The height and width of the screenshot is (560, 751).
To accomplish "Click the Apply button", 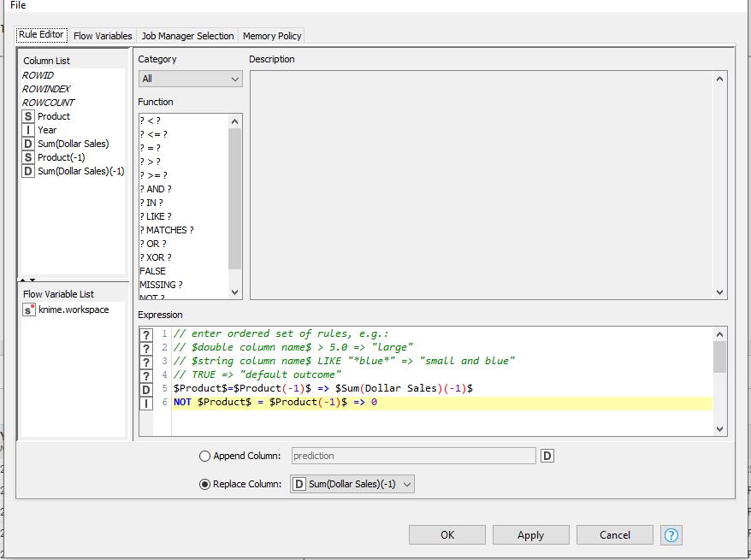I will 530,534.
